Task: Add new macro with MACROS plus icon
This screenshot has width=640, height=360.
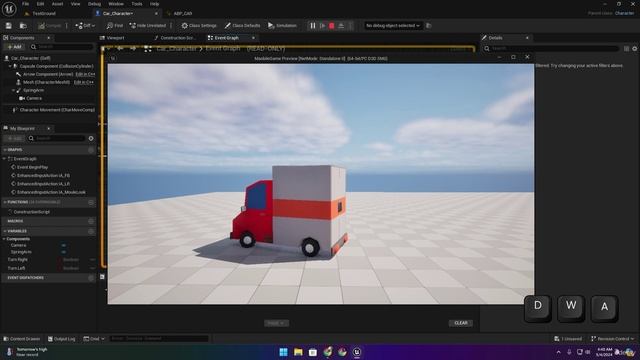Action: (x=91, y=221)
